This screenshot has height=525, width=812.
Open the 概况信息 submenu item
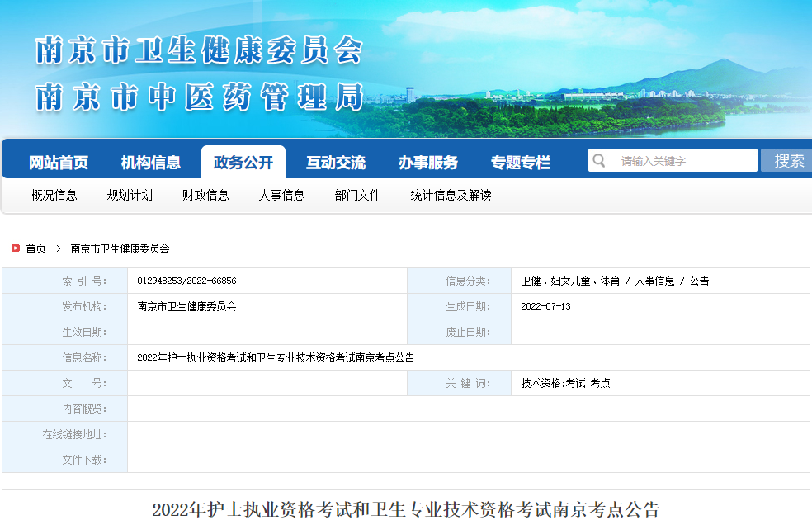coord(54,196)
